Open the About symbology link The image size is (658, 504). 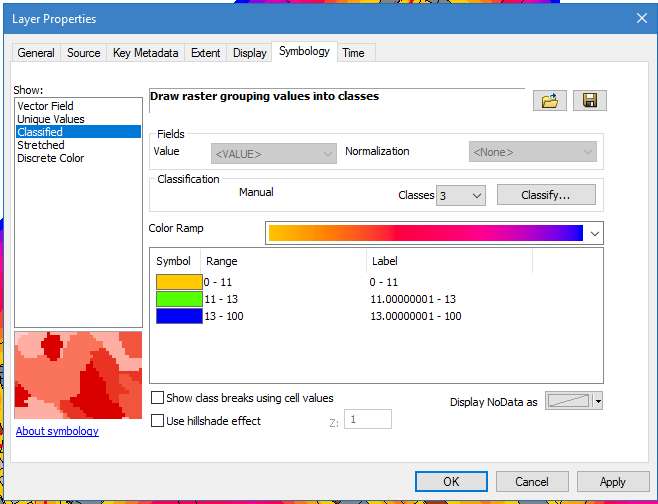[x=57, y=431]
